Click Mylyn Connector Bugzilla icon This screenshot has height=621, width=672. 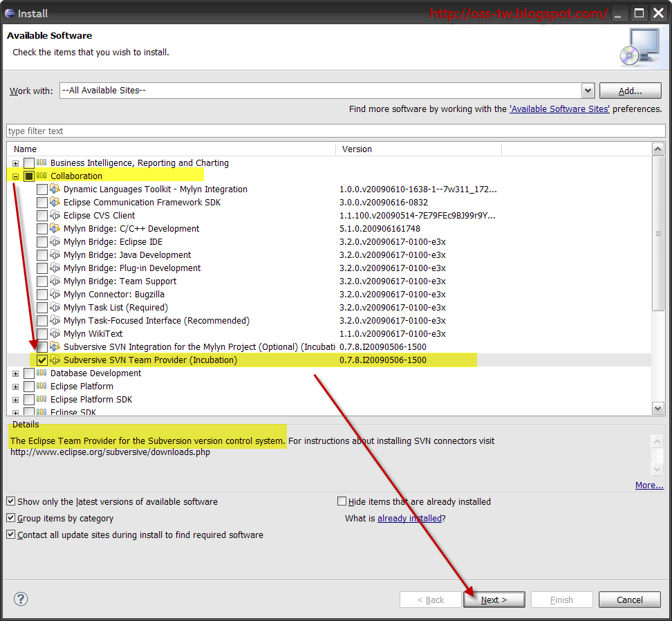coord(55,294)
